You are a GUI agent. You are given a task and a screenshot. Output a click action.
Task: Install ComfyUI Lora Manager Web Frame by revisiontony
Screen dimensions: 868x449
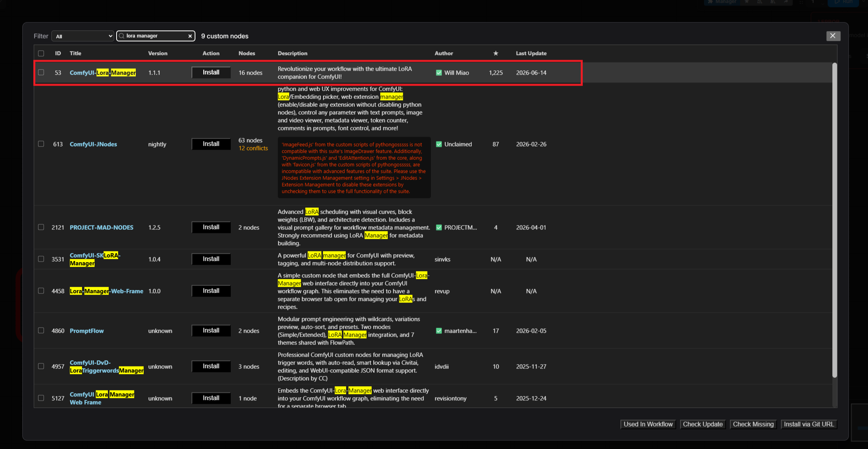pyautogui.click(x=211, y=398)
